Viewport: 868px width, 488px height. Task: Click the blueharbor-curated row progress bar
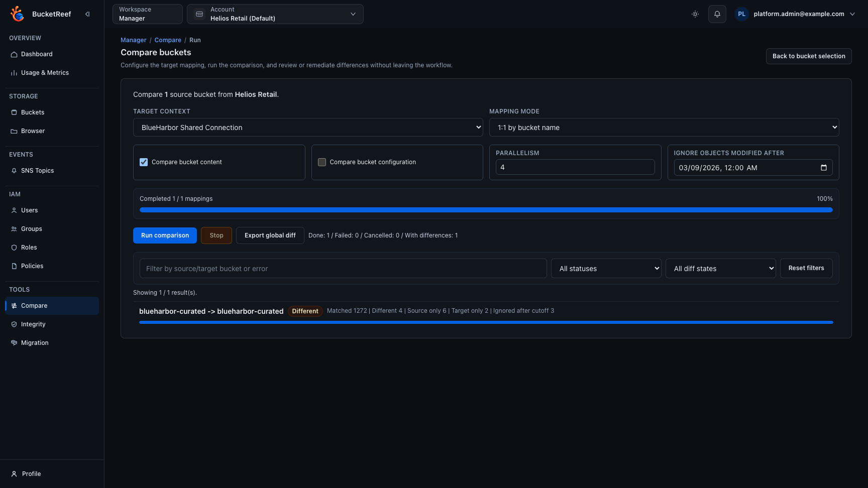[x=486, y=322]
